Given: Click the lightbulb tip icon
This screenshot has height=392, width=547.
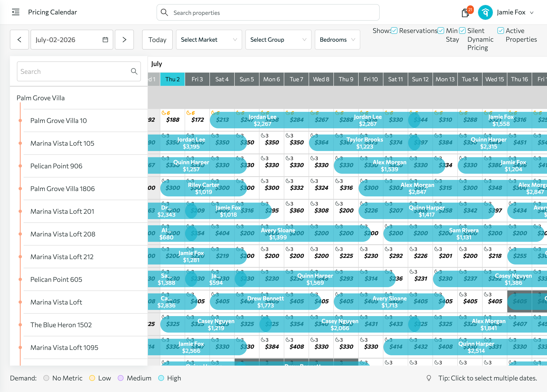Looking at the screenshot, I should [429, 378].
